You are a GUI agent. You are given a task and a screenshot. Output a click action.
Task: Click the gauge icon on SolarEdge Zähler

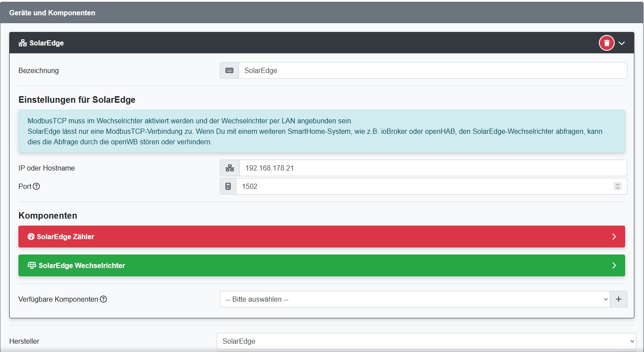(31, 237)
